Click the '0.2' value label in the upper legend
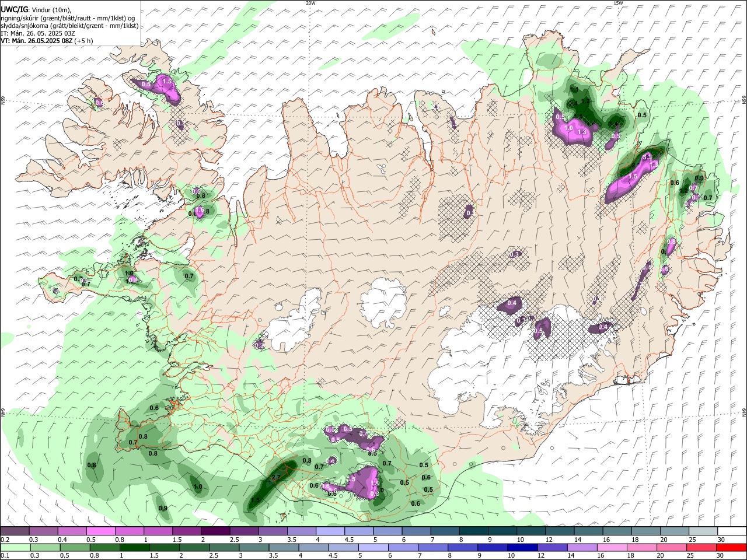Image resolution: width=747 pixels, height=560 pixels. (5, 540)
